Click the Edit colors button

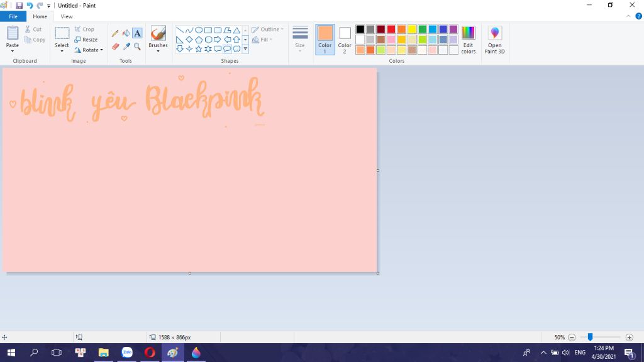tap(468, 40)
